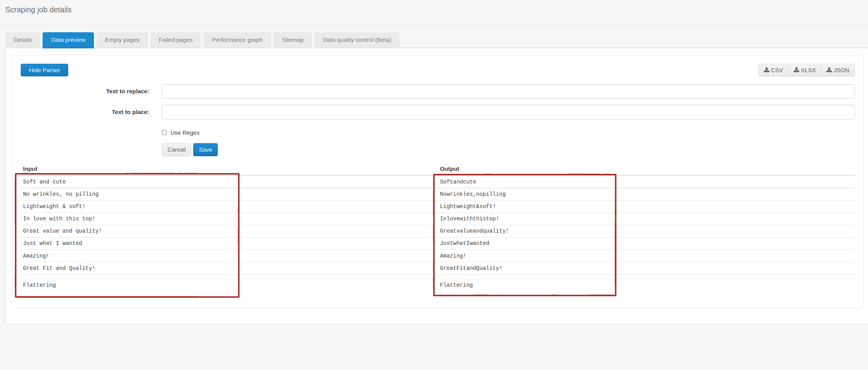Download data as JSON file
868x370 pixels.
[838, 70]
